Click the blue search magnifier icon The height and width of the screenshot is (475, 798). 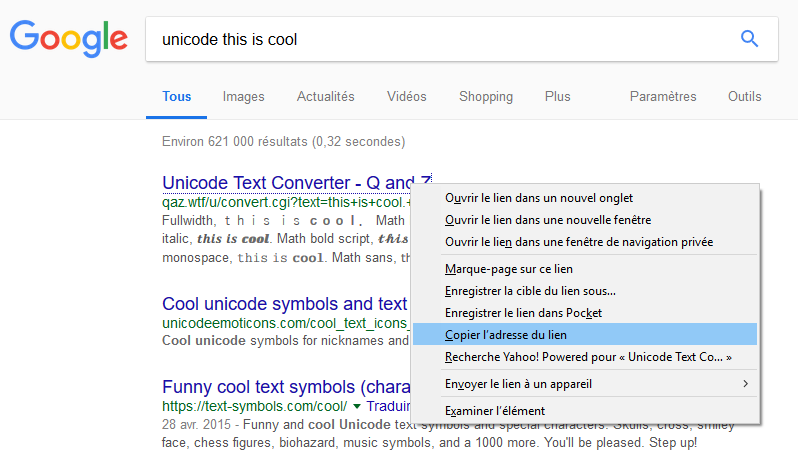(x=749, y=39)
